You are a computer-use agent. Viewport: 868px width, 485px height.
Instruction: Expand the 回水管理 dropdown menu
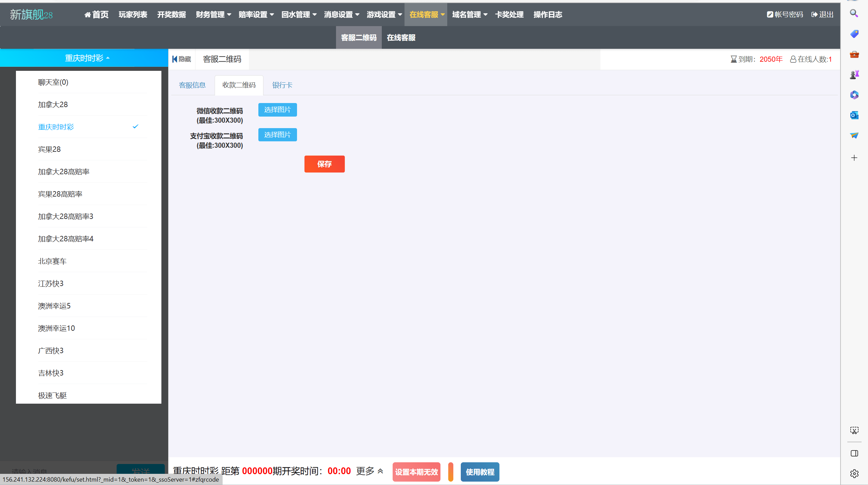(x=299, y=15)
